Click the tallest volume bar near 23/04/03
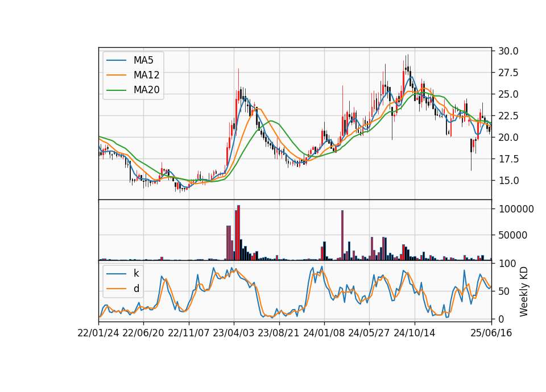This screenshot has height=392, width=546. (x=238, y=233)
